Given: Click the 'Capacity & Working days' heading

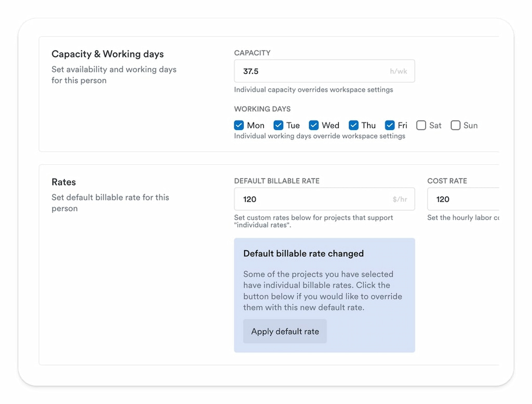Looking at the screenshot, I should 108,54.
